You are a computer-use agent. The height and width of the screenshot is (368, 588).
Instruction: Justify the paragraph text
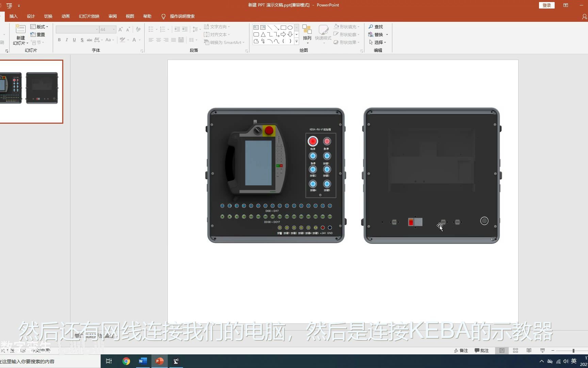[x=173, y=40]
